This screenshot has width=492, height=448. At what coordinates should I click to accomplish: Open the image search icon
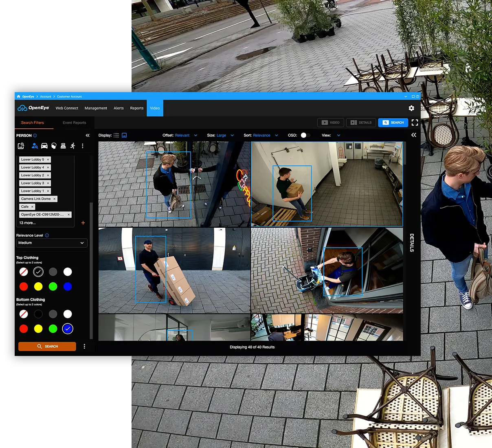[21, 146]
